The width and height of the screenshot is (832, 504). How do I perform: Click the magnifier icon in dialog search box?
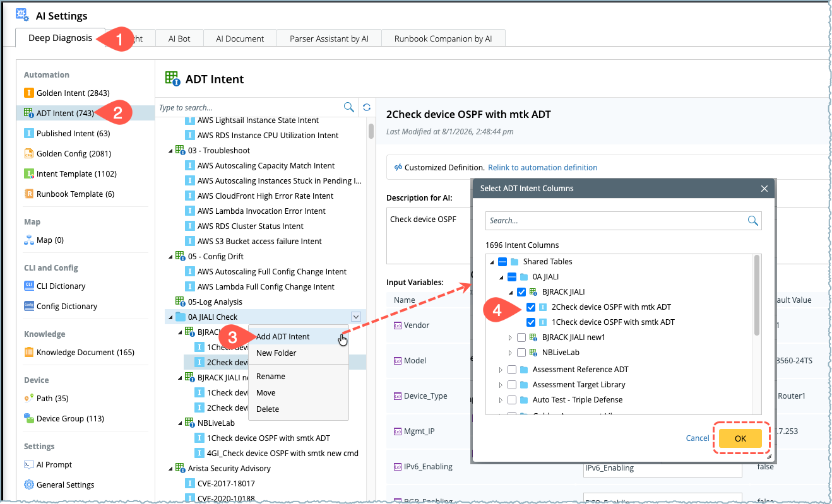(752, 220)
